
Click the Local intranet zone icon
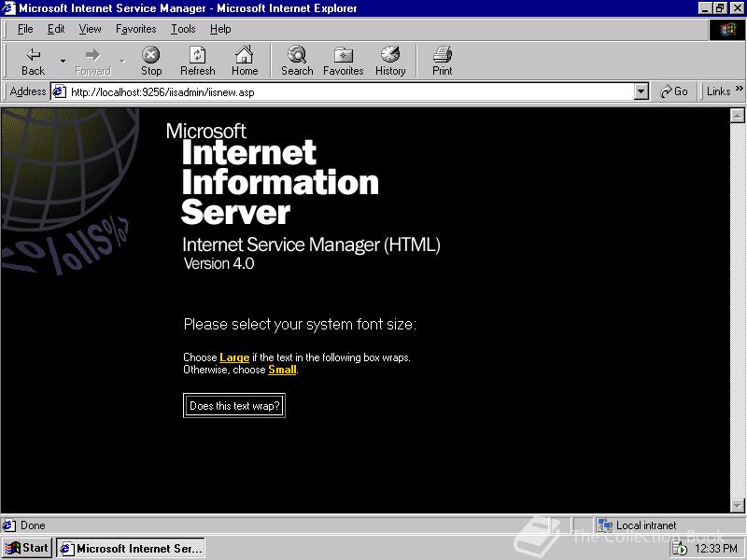point(604,525)
